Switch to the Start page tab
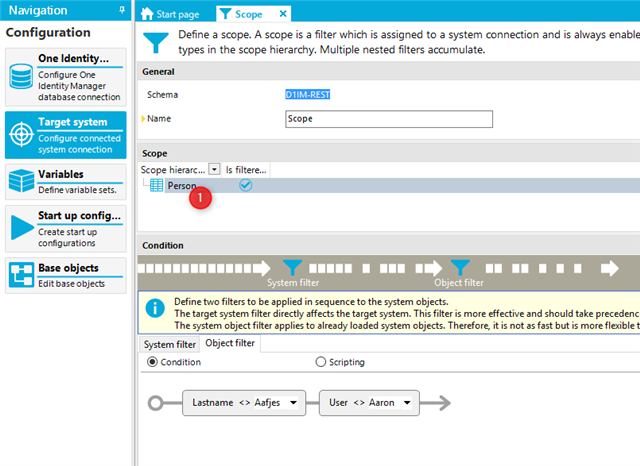Image resolution: width=640 pixels, height=466 pixels. tap(170, 14)
